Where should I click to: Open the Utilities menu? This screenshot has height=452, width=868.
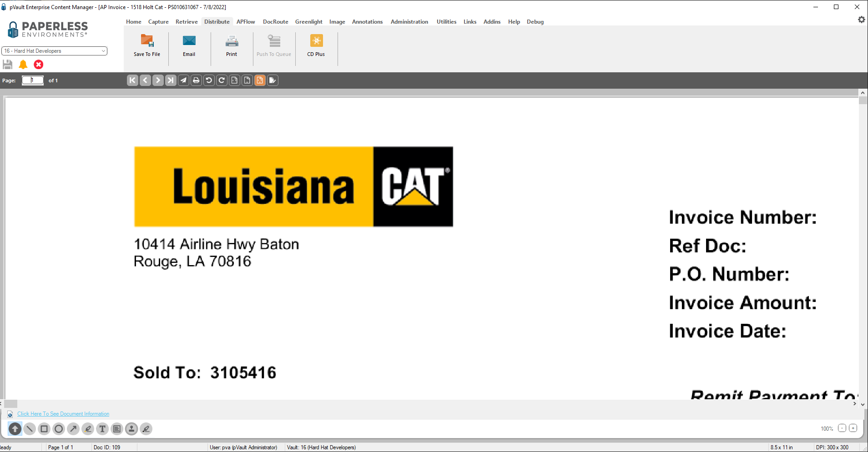pyautogui.click(x=447, y=22)
